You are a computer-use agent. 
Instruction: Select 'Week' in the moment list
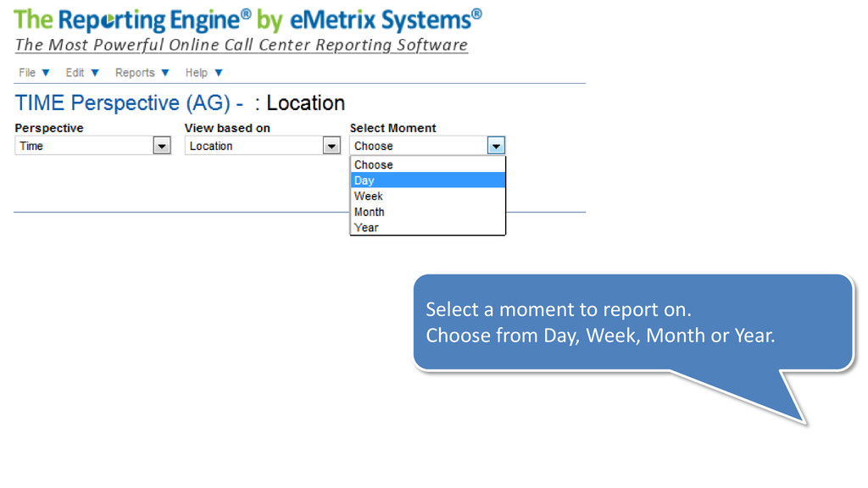click(428, 196)
